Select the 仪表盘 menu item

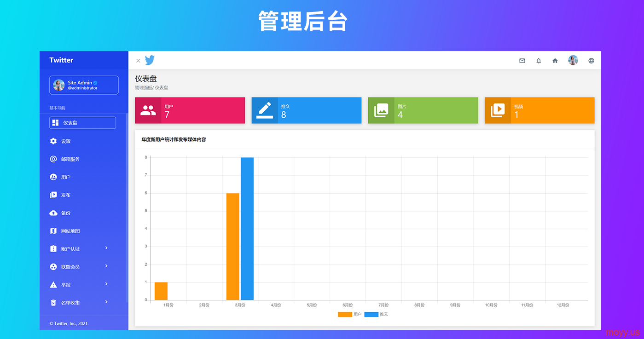tap(83, 123)
